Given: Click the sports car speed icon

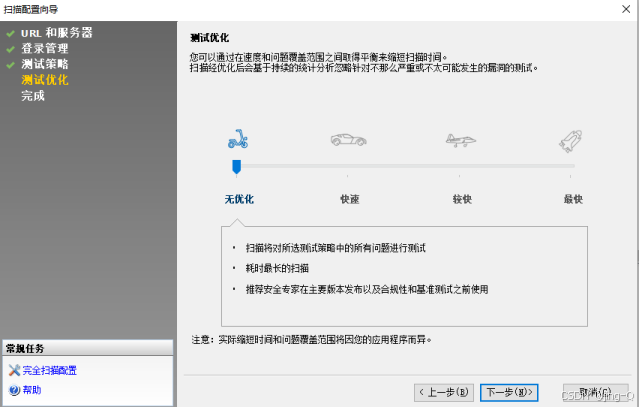Looking at the screenshot, I should point(348,140).
